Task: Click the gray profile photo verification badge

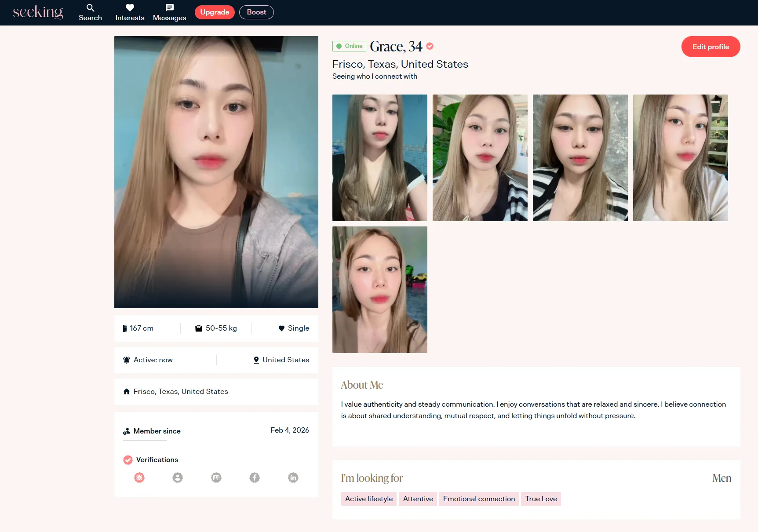Action: [x=178, y=477]
